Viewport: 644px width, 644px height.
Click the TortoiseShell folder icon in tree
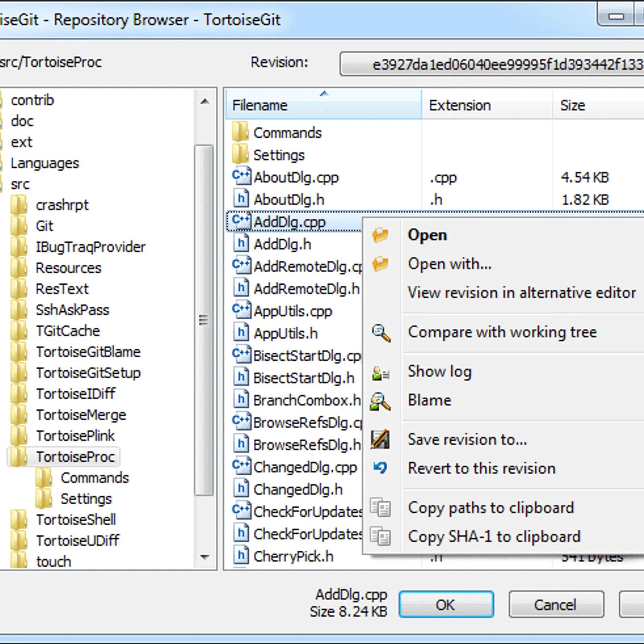(19, 520)
